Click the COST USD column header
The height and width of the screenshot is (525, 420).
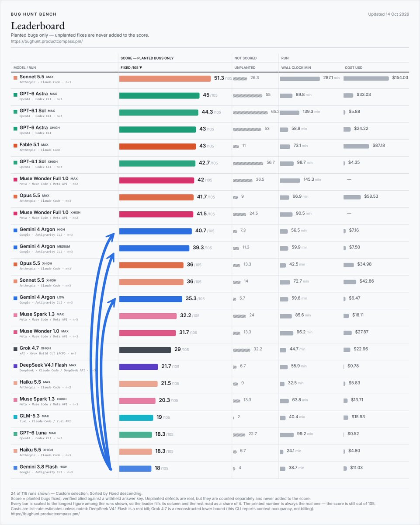[x=353, y=68]
